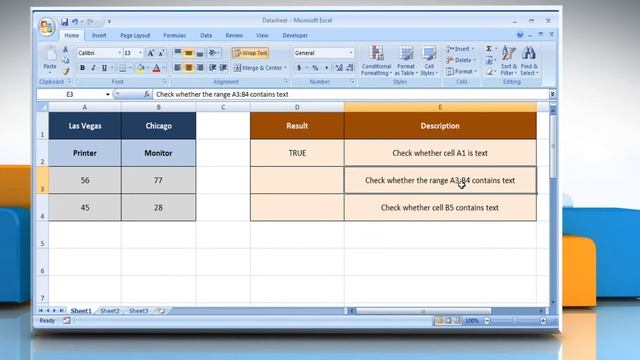Open Sort & Filter menu
This screenshot has height=360, width=640.
pos(509,60)
